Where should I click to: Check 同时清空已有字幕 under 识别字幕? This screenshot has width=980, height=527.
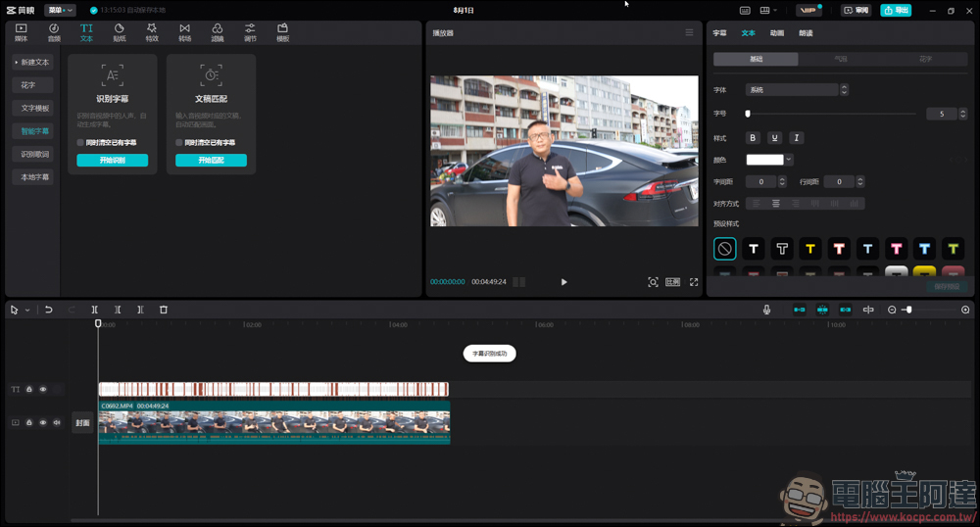[x=81, y=143]
